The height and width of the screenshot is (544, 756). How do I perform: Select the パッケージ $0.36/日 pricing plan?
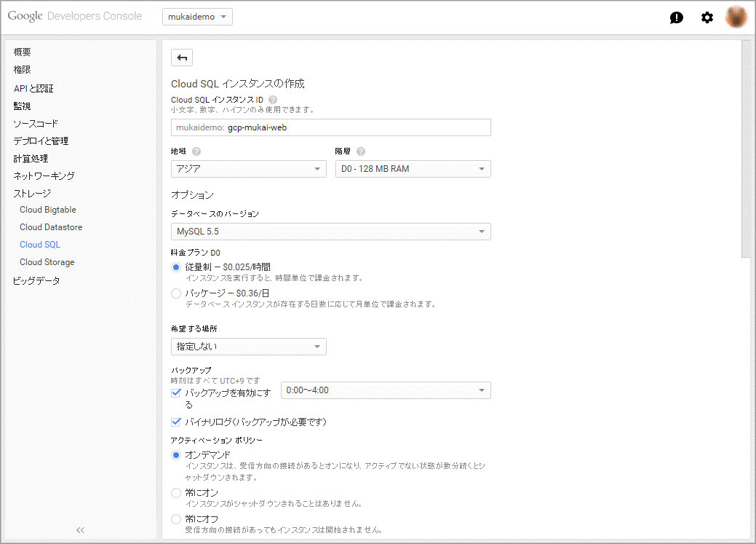pos(176,293)
